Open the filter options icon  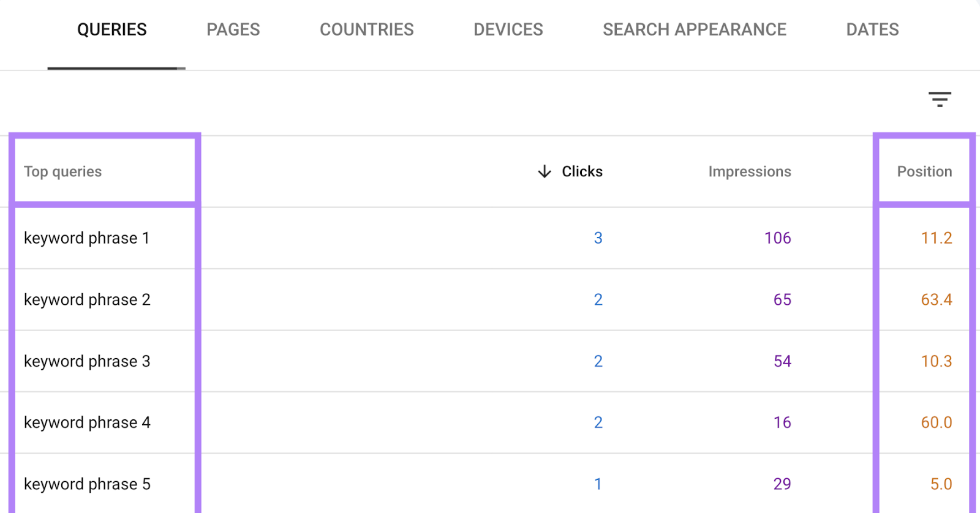[x=939, y=100]
